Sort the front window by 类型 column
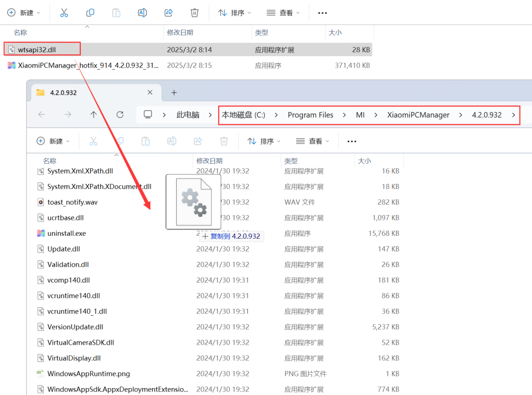 pyautogui.click(x=291, y=161)
